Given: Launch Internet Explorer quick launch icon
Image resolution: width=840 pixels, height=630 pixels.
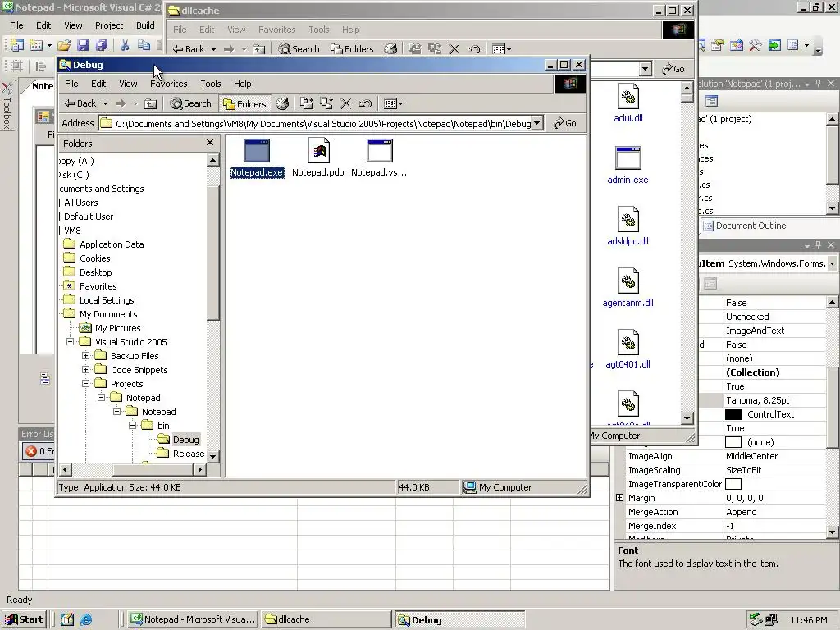Looking at the screenshot, I should tap(85, 620).
